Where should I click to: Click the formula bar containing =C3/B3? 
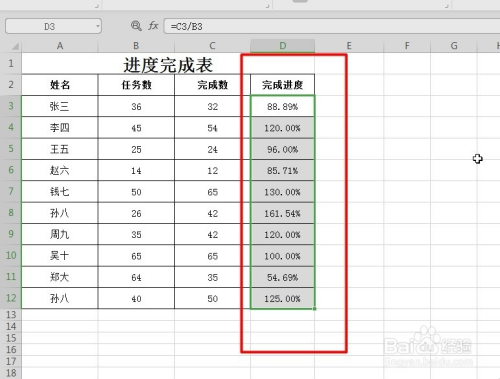click(x=332, y=26)
